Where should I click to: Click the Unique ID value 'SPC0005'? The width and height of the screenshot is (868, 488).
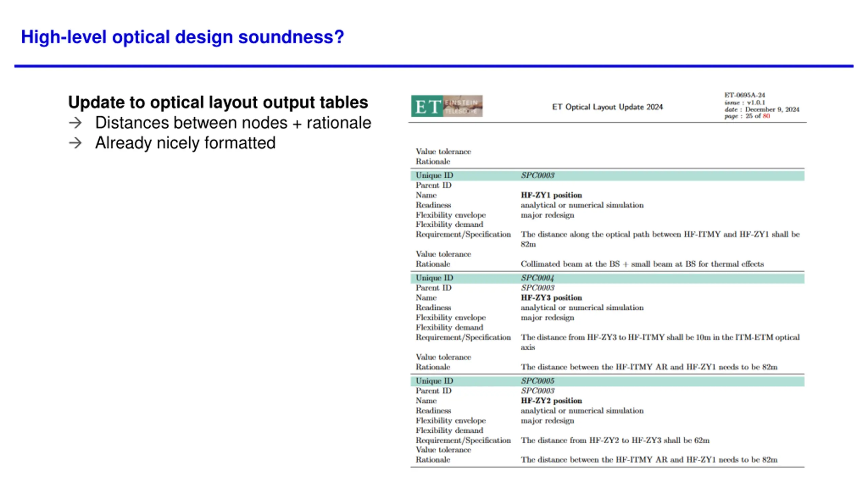[x=537, y=381]
